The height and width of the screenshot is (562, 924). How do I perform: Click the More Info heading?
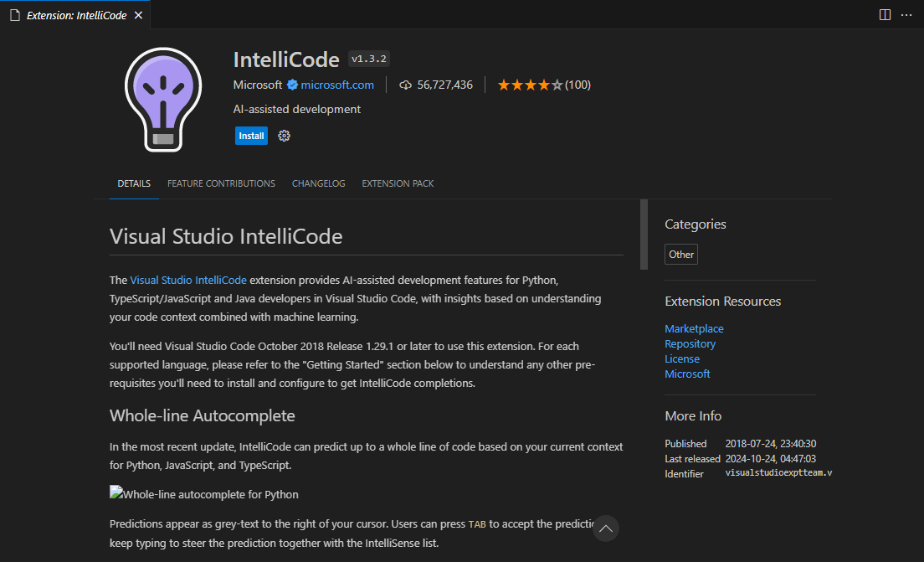[693, 415]
